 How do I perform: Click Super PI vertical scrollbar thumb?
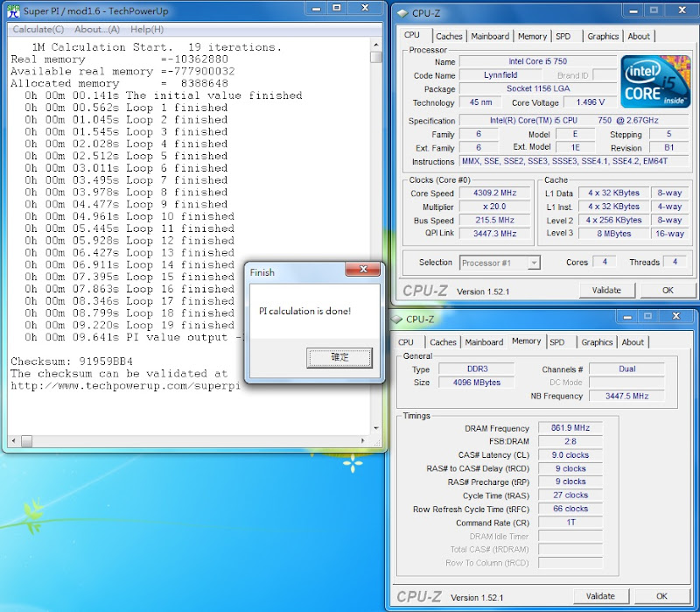(x=376, y=57)
